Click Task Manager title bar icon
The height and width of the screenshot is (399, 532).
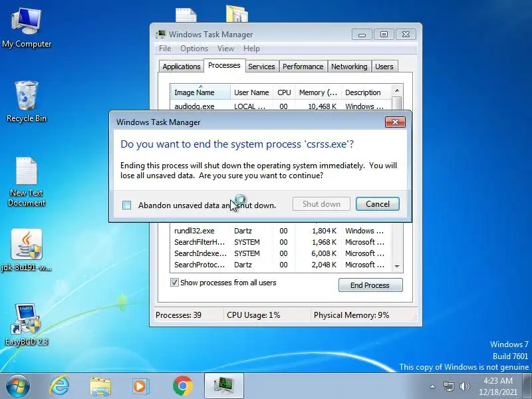(160, 35)
